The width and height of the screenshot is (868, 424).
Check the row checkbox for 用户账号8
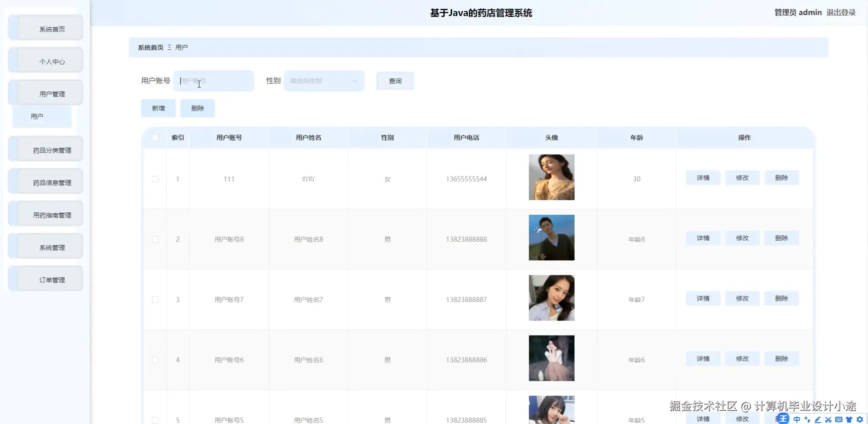tap(155, 239)
